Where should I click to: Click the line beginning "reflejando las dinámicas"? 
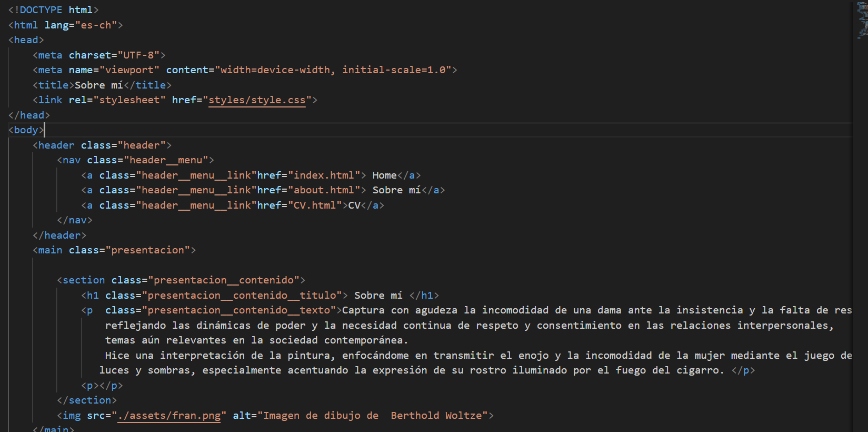pos(470,326)
